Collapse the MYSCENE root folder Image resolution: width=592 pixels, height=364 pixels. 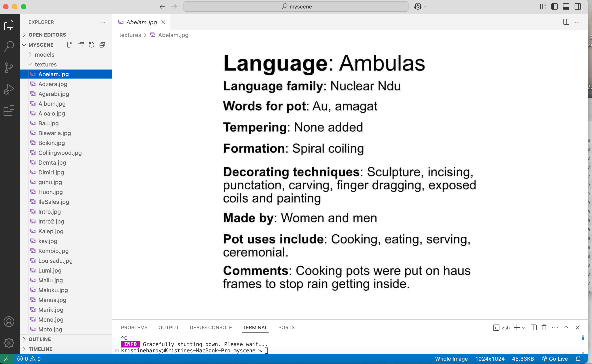(24, 45)
